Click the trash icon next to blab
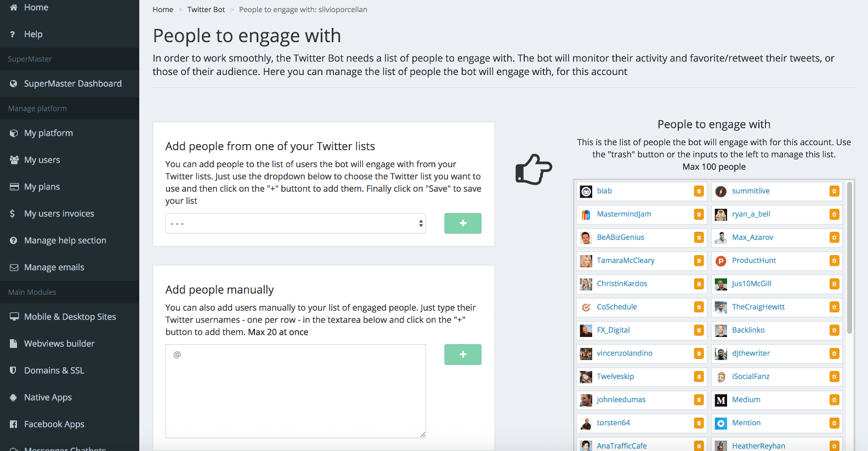 click(699, 191)
